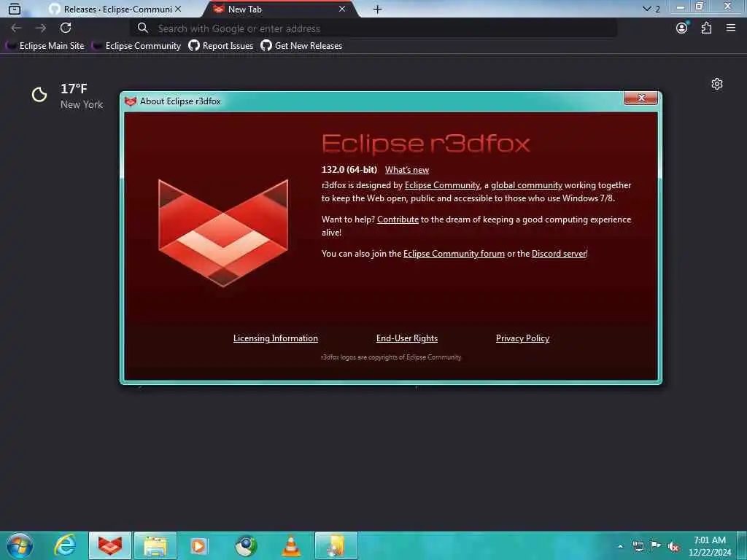Open the Privacy Policy link
747x560 pixels.
(522, 338)
